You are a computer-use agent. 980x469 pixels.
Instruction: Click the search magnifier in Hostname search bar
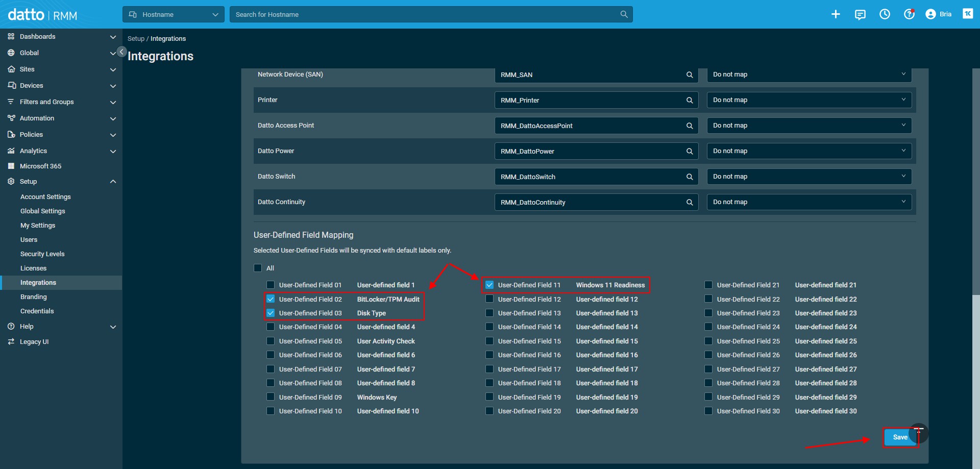(624, 14)
